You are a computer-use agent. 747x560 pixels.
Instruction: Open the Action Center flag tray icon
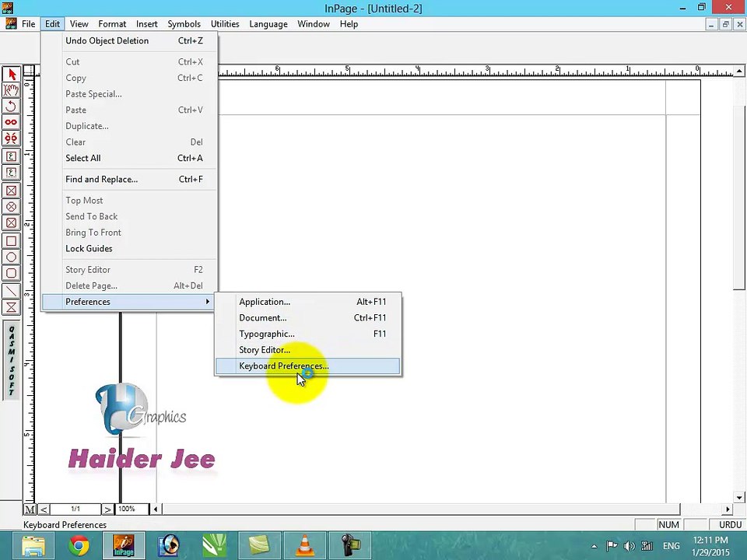[612, 546]
